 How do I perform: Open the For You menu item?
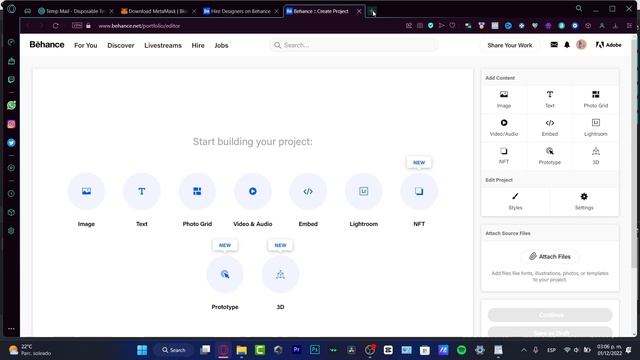click(86, 45)
